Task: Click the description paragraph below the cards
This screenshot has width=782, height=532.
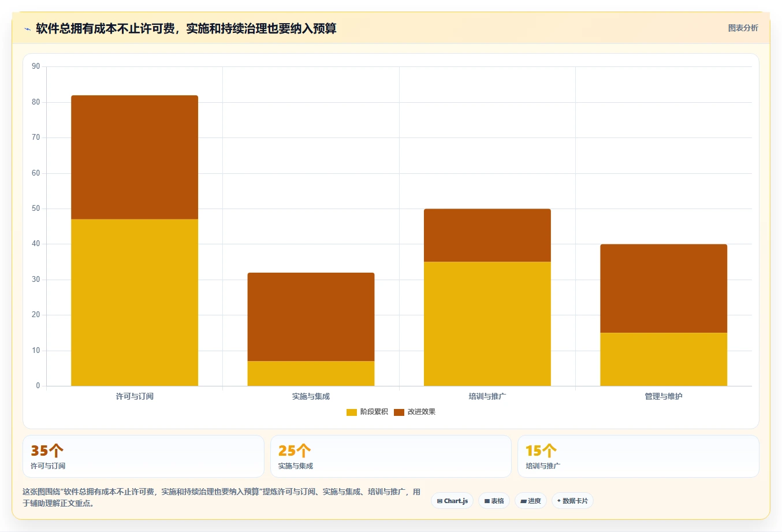Action: [x=222, y=497]
